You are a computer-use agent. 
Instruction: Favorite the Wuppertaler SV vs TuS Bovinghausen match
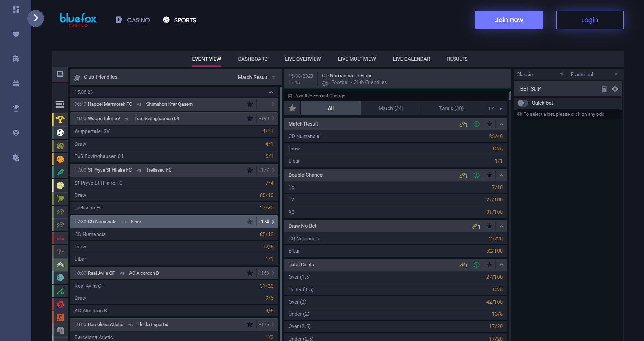(250, 118)
